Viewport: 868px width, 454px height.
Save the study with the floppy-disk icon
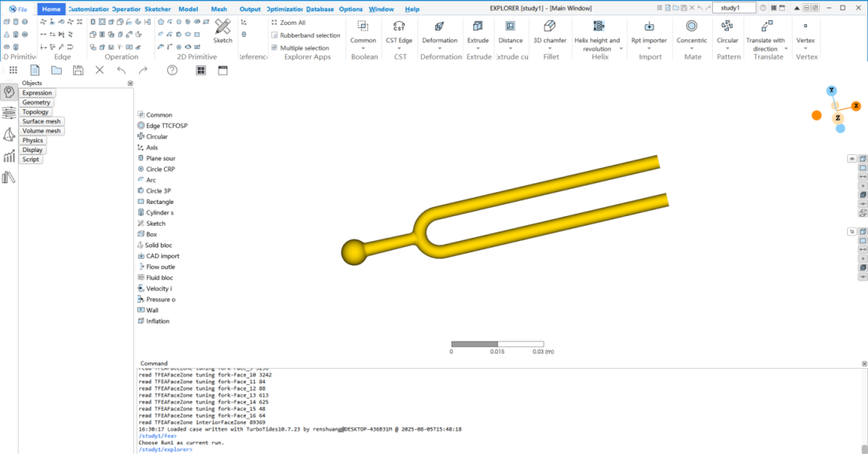(x=78, y=71)
